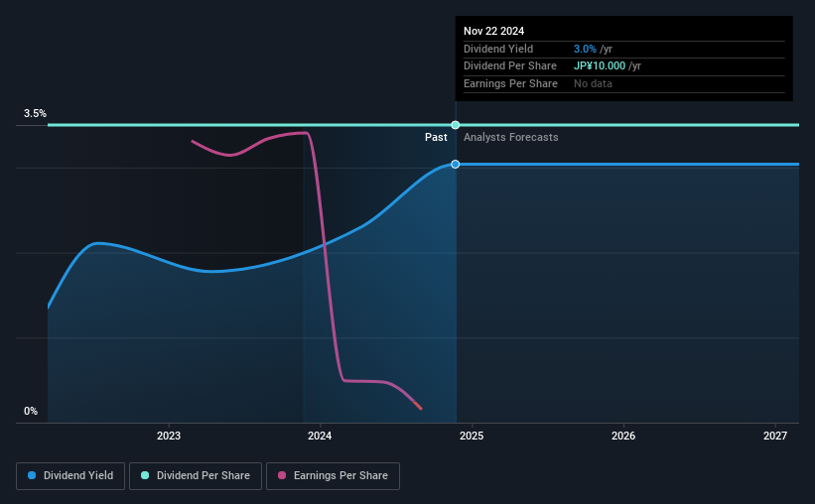Click the JP¥10.000 value in the tooltip

pyautogui.click(x=600, y=66)
